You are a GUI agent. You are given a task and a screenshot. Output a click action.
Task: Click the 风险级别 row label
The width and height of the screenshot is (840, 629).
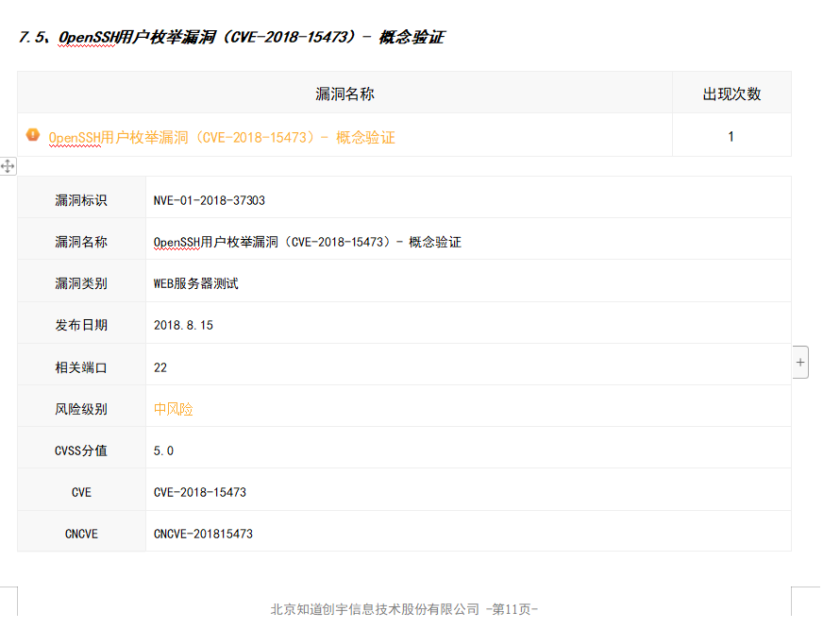(81, 410)
